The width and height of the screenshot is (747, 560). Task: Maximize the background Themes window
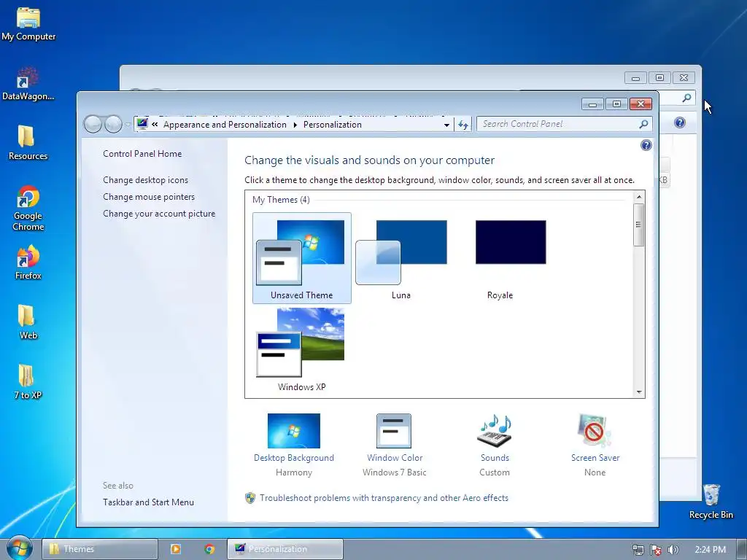point(659,77)
